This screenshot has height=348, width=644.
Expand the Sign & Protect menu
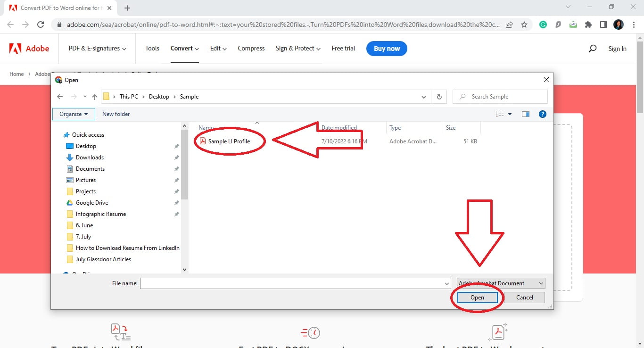[298, 49]
